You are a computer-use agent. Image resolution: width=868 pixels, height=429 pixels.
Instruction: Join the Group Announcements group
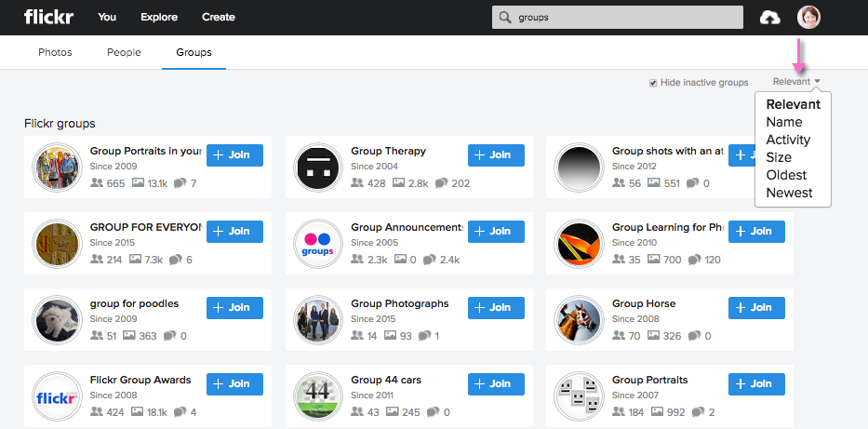pos(496,232)
